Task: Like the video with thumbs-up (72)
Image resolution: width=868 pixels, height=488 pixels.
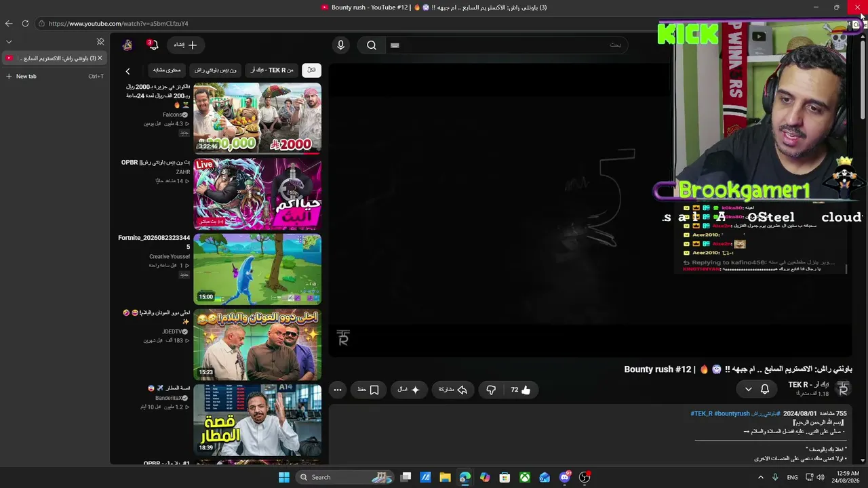Action: pos(521,390)
